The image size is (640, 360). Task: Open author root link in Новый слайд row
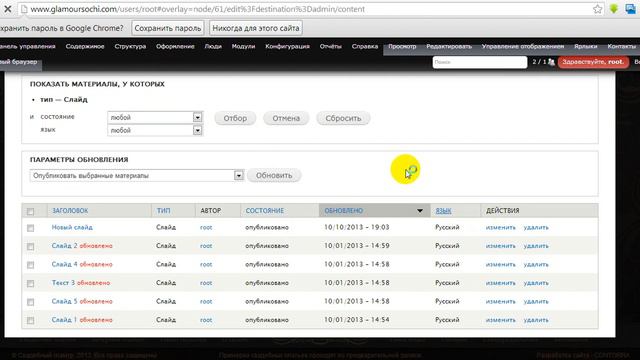(206, 227)
